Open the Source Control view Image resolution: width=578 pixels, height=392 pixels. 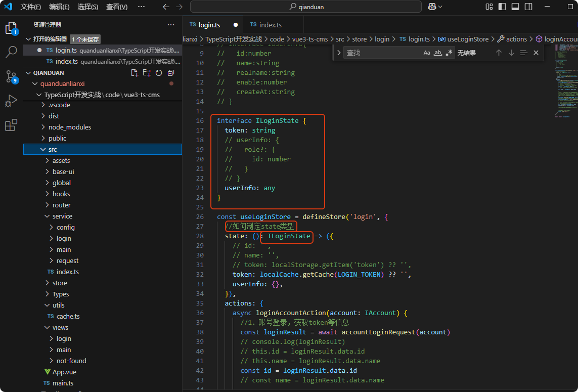pos(11,76)
